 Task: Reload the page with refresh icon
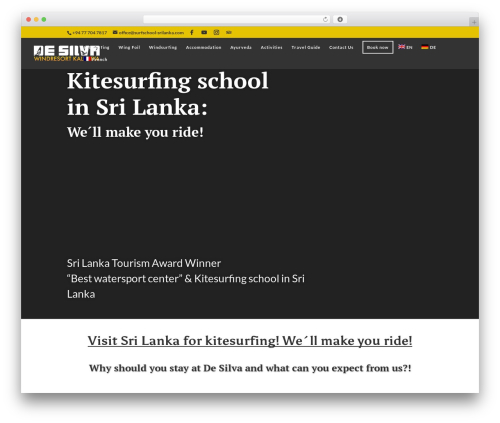[325, 19]
